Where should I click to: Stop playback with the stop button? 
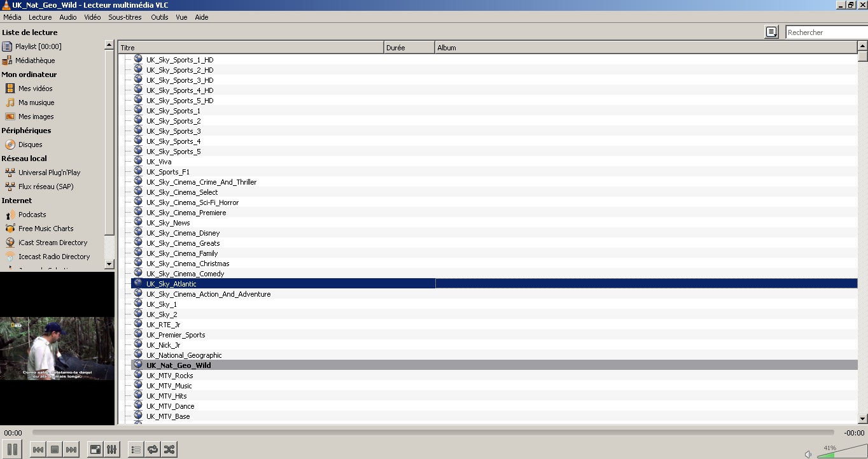[55, 449]
